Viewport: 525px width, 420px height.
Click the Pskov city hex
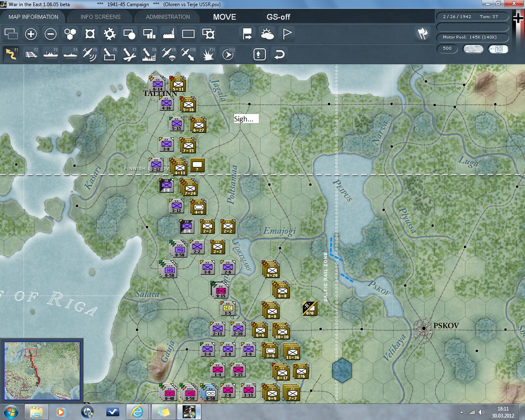pyautogui.click(x=424, y=328)
